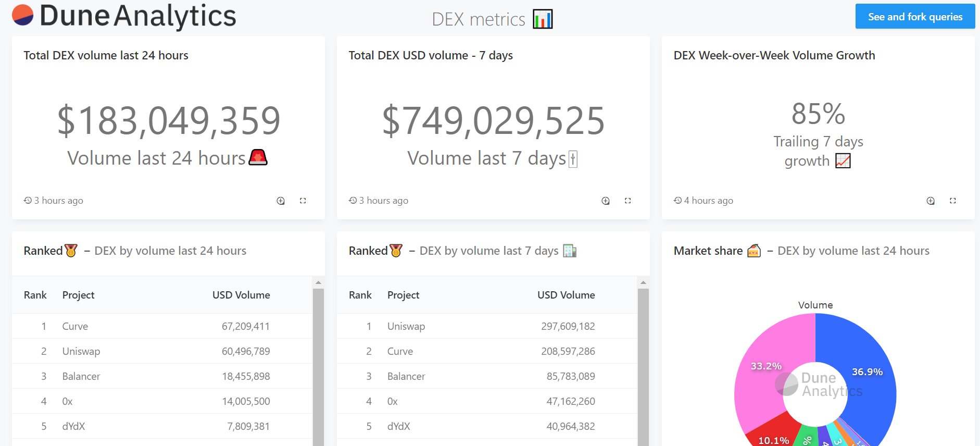Click refresh clock icon next to 4 hours ago
This screenshot has height=446, width=980.
coord(677,200)
